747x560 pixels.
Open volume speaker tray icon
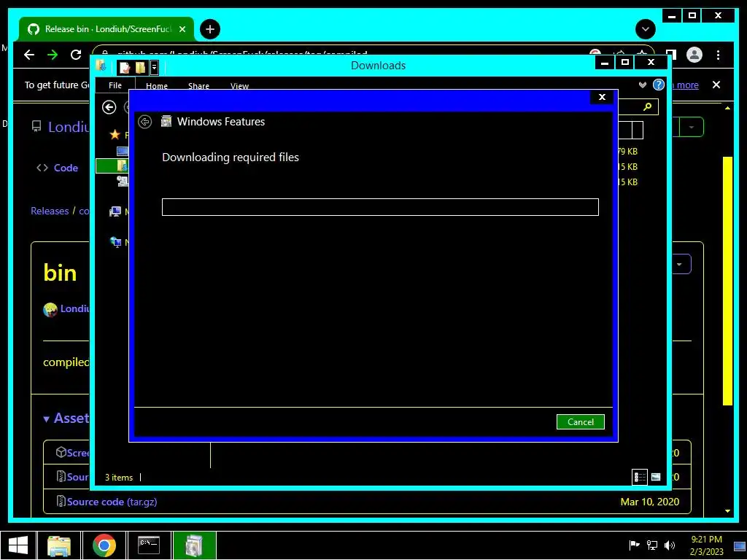coord(670,545)
